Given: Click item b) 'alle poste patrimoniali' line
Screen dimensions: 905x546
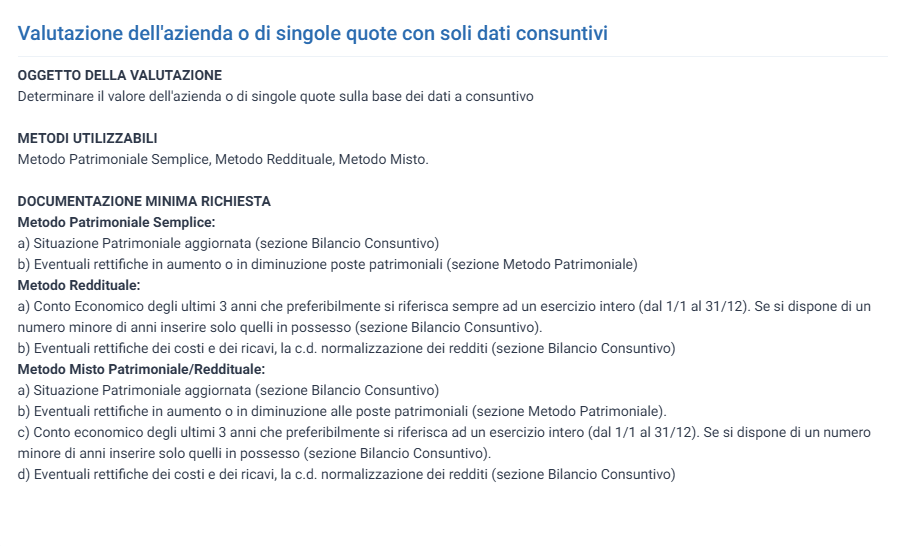Looking at the screenshot, I should pos(342,412).
